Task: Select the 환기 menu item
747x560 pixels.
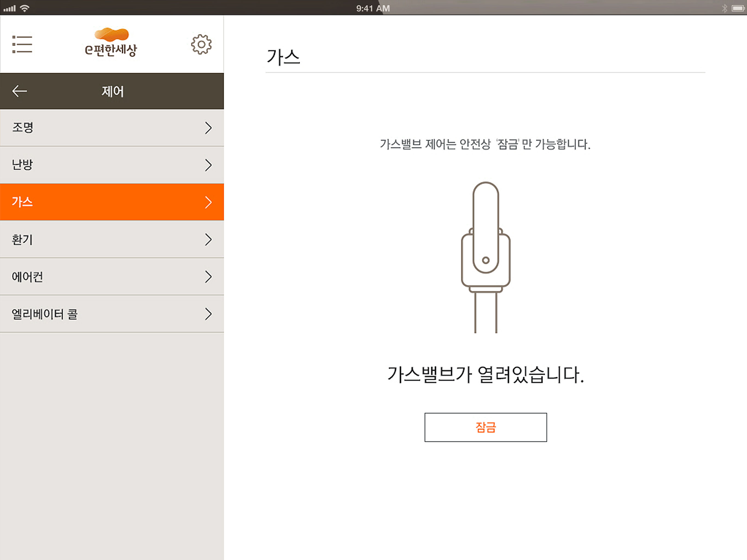Action: pyautogui.click(x=112, y=240)
